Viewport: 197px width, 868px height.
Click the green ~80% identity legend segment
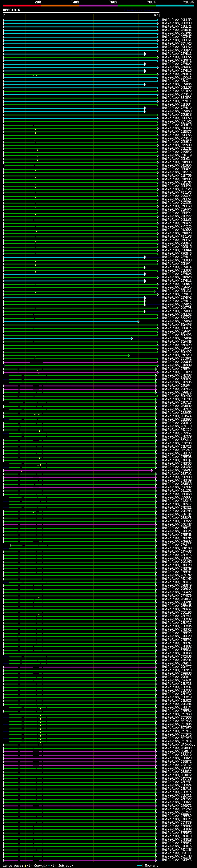coord(137,6)
